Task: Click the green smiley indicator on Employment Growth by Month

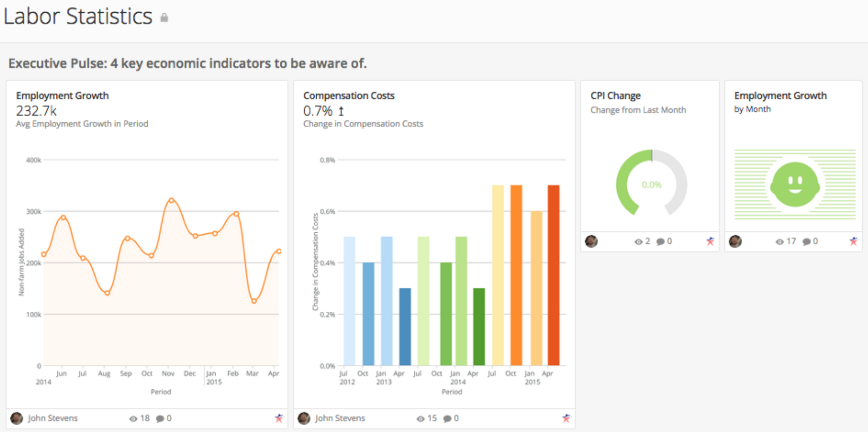Action: (x=794, y=184)
